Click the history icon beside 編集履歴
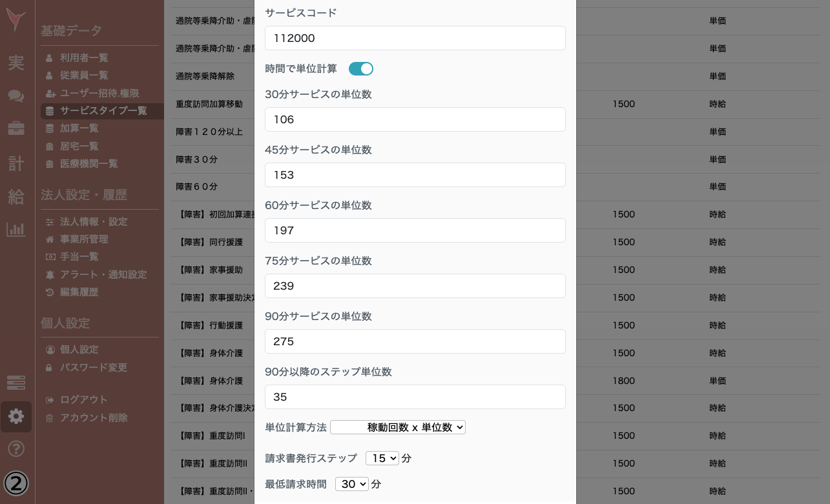This screenshot has height=504, width=830. click(x=51, y=292)
